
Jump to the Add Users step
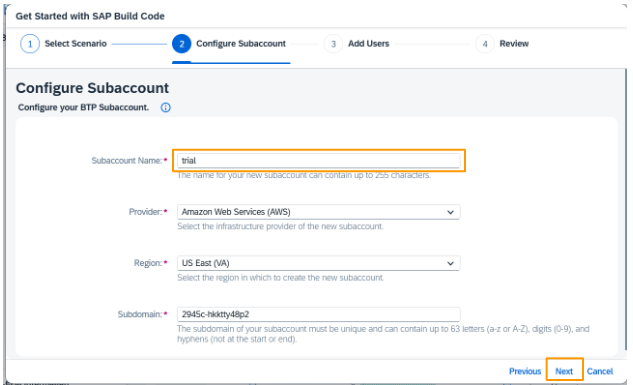click(369, 44)
